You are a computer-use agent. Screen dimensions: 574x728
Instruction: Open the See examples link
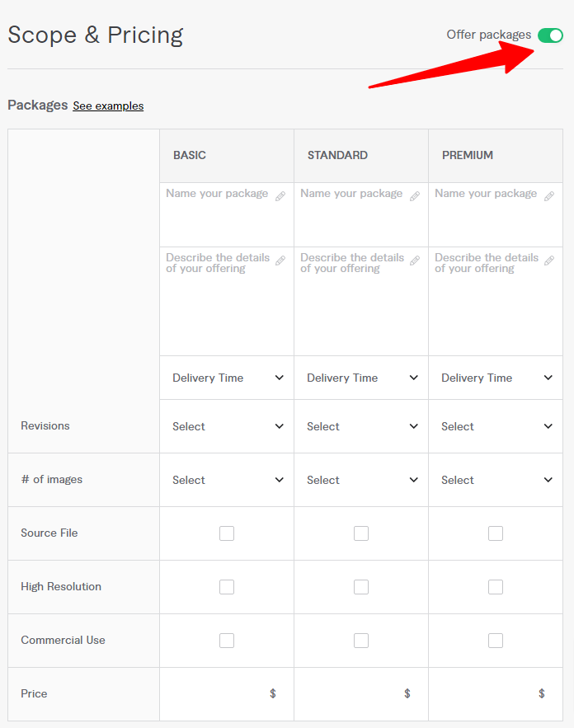coord(108,106)
